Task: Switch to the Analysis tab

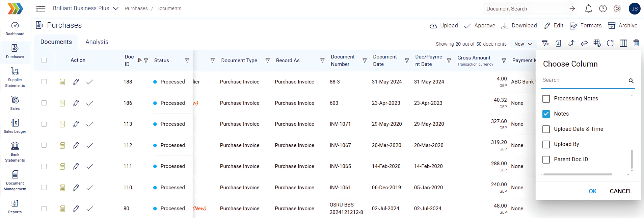Action: [97, 42]
